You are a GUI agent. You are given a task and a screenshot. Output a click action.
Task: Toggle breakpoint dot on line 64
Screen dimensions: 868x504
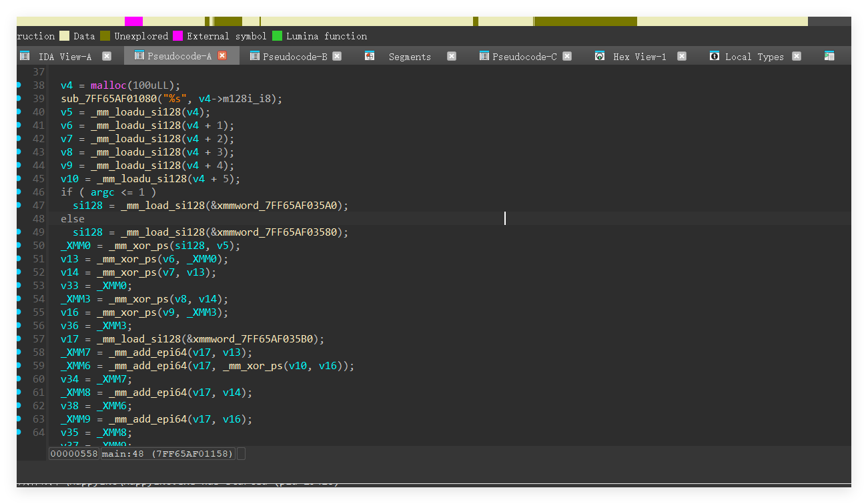[19, 432]
